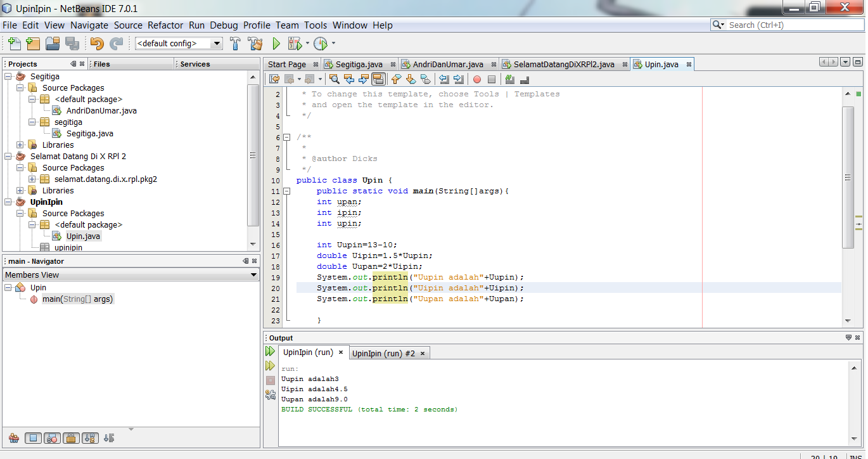Click 'BUILD SUCCESSFUL' line in output
The image size is (868, 459).
(369, 410)
